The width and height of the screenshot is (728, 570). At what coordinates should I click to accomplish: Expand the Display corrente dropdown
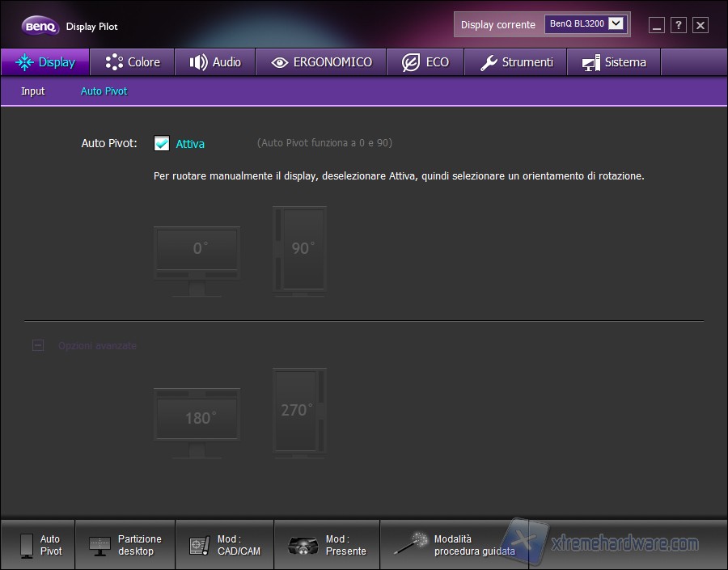point(616,24)
